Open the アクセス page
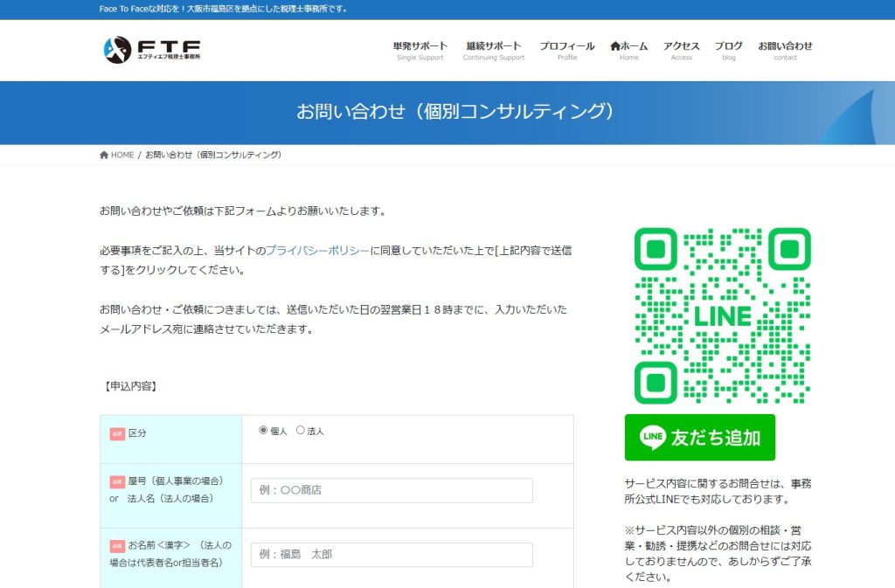The image size is (895, 588). pyautogui.click(x=682, y=50)
